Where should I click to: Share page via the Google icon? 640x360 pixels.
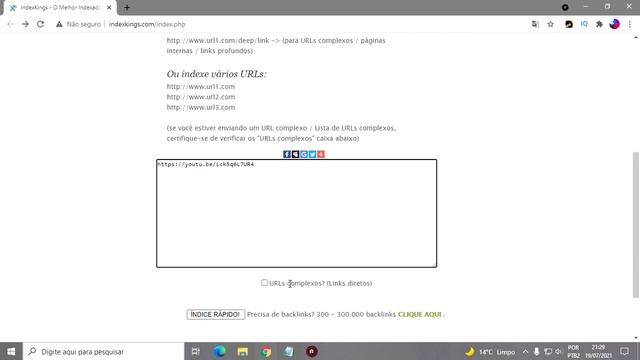pyautogui.click(x=304, y=154)
